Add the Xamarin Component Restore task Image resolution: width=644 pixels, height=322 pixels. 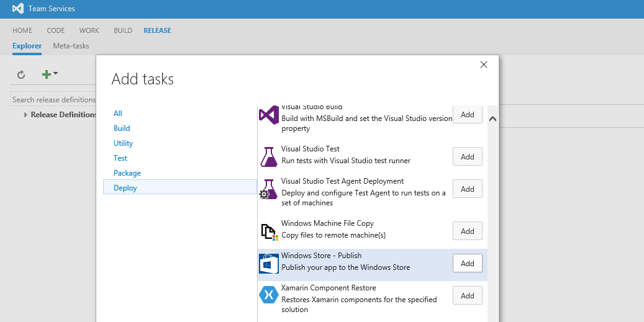[x=468, y=295]
